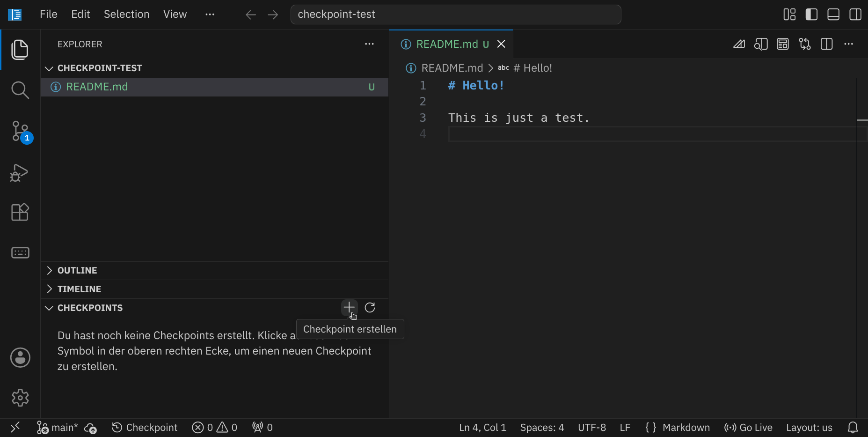Split the editor right

pyautogui.click(x=827, y=44)
